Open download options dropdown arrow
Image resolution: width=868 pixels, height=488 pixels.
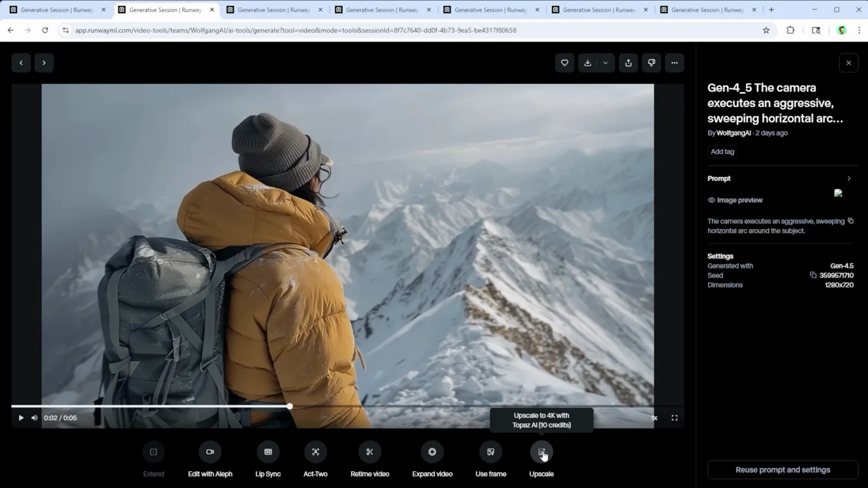[x=605, y=63]
